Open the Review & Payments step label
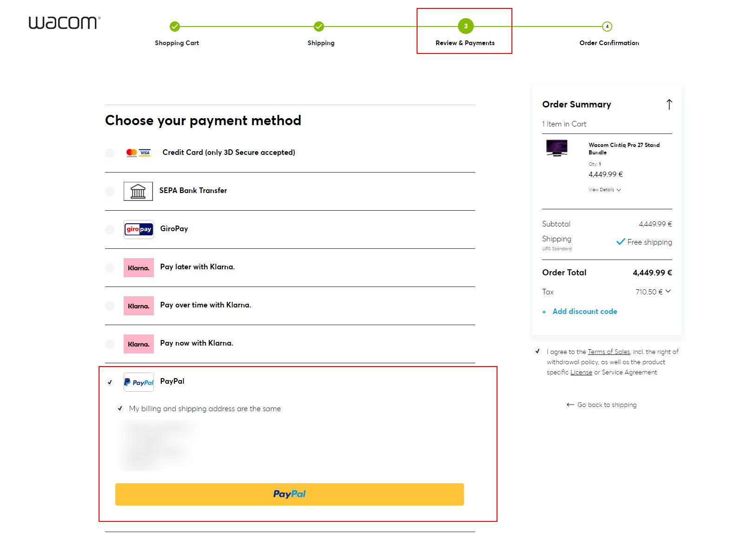Image resolution: width=756 pixels, height=540 pixels. 465,43
